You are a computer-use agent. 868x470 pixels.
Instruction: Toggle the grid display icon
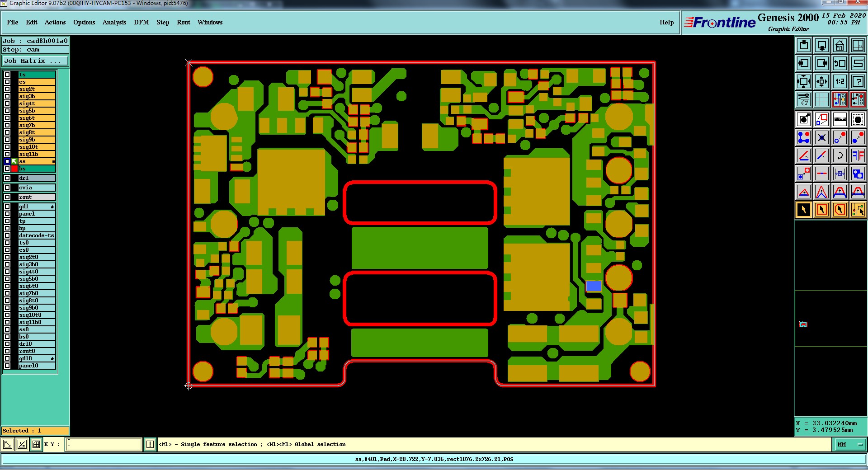[822, 99]
